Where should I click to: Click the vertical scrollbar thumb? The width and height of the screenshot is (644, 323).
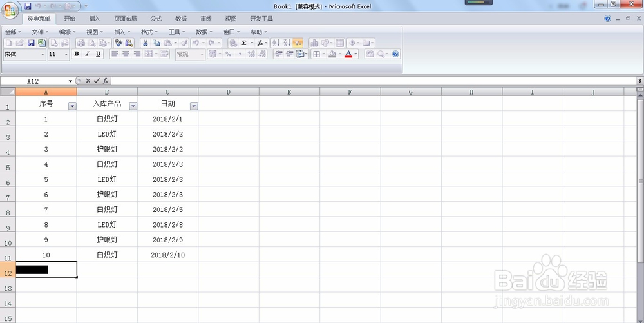click(x=640, y=180)
